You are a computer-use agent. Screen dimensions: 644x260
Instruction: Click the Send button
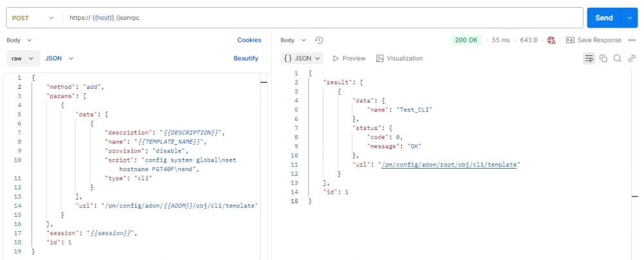pyautogui.click(x=604, y=17)
